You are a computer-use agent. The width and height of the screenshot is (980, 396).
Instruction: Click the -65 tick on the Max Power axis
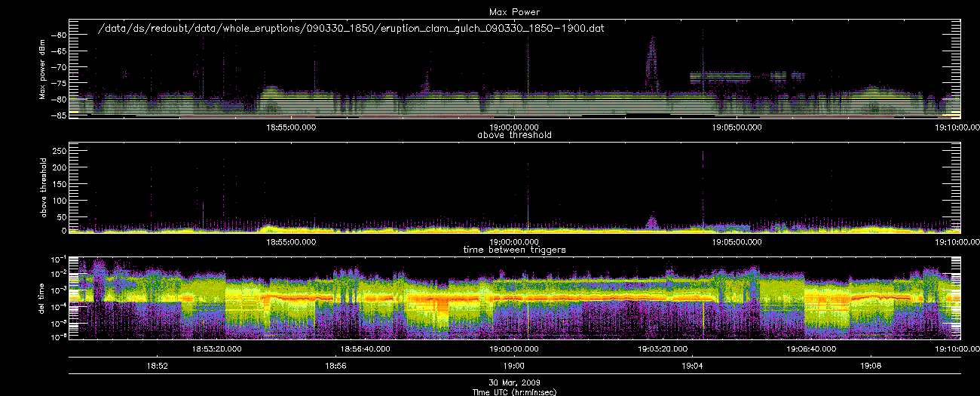tap(58, 51)
